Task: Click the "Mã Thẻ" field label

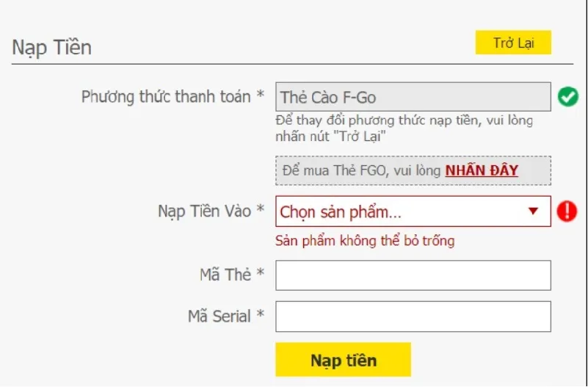Action: [x=225, y=275]
